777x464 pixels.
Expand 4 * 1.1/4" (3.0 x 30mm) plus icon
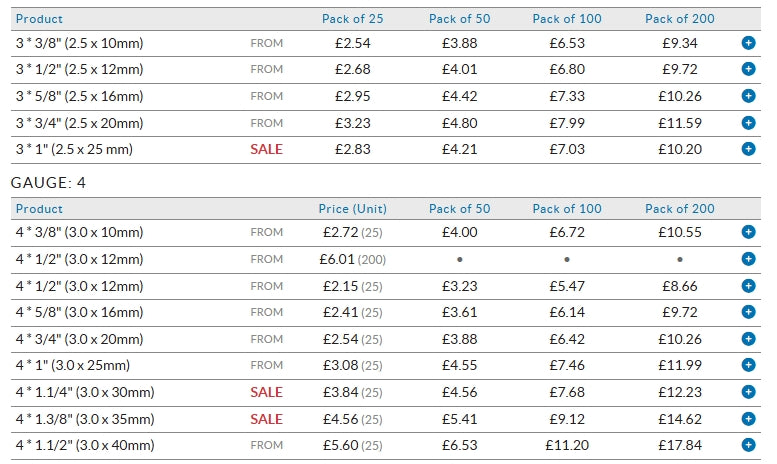pyautogui.click(x=748, y=392)
